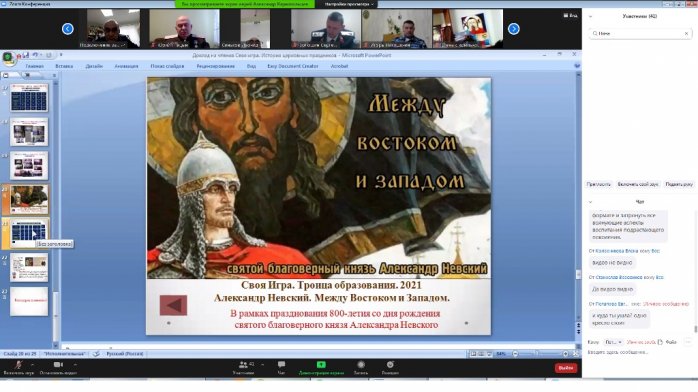Click the red Выйти leave button

pos(566,368)
